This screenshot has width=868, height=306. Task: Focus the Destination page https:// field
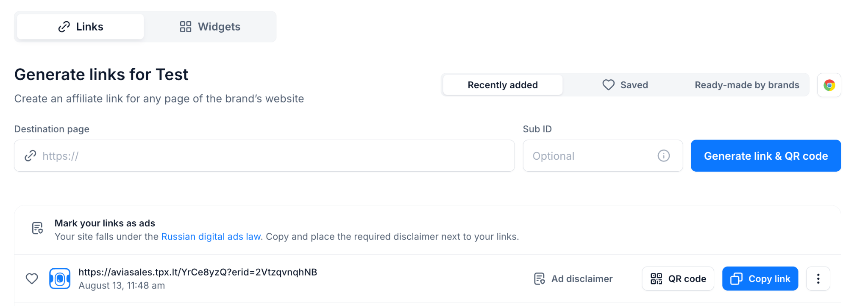[x=264, y=156]
